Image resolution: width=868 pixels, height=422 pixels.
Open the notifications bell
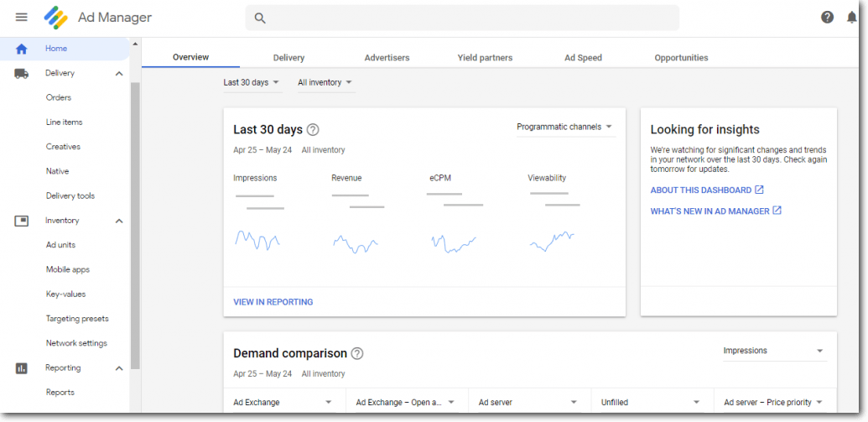[851, 18]
